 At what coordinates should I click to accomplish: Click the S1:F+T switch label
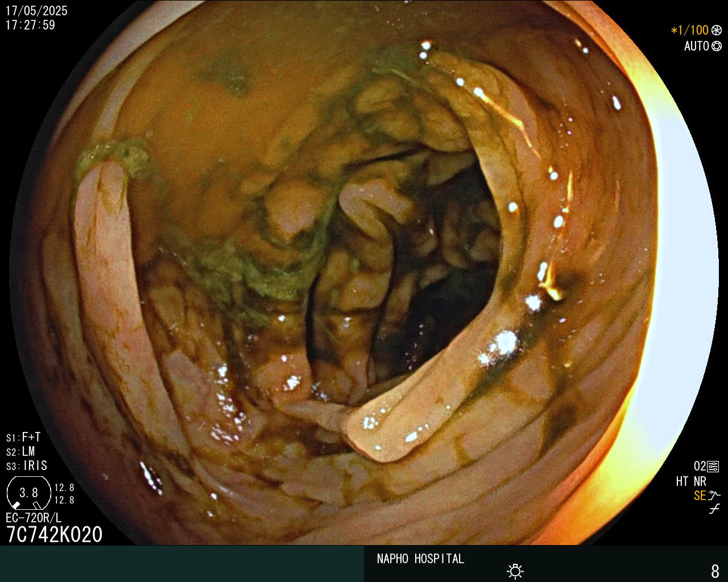(23, 437)
